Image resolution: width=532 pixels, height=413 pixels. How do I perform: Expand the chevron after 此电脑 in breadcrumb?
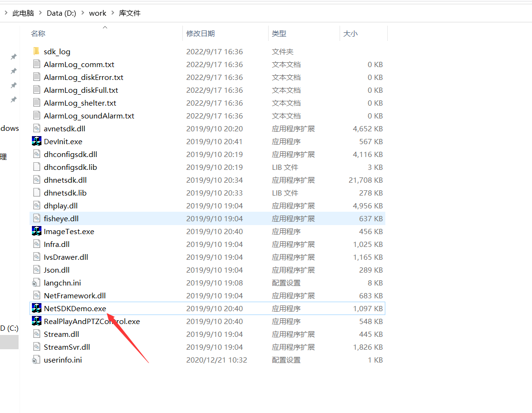pos(40,13)
